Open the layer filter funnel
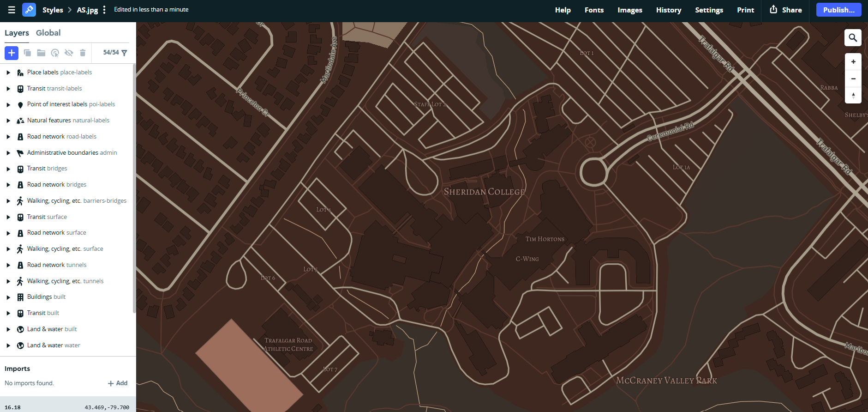 click(124, 53)
